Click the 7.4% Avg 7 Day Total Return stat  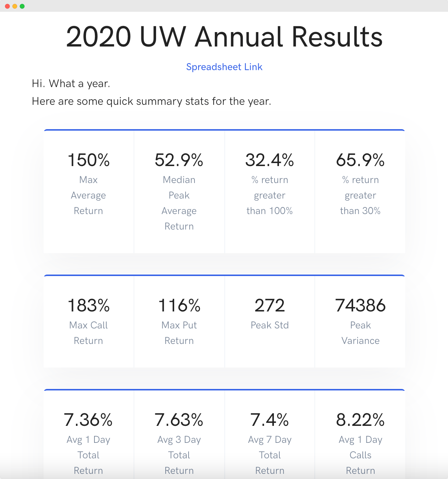tap(270, 435)
